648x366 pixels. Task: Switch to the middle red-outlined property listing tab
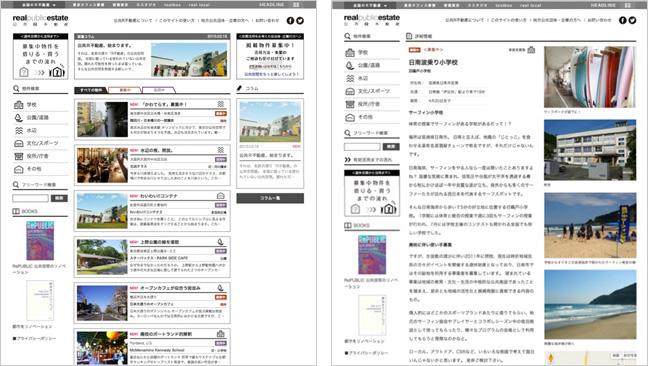tap(125, 90)
